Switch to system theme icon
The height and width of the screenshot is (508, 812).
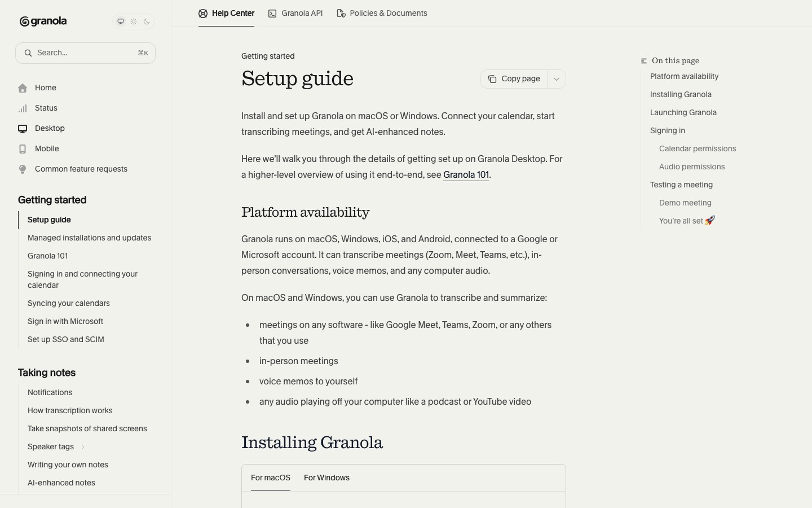tap(121, 21)
